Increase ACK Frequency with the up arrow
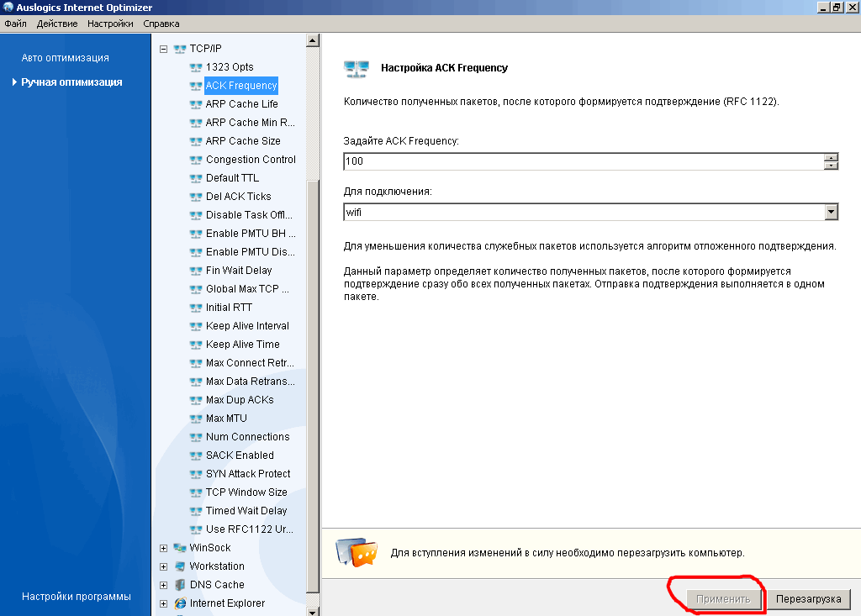861x616 pixels. click(x=832, y=157)
